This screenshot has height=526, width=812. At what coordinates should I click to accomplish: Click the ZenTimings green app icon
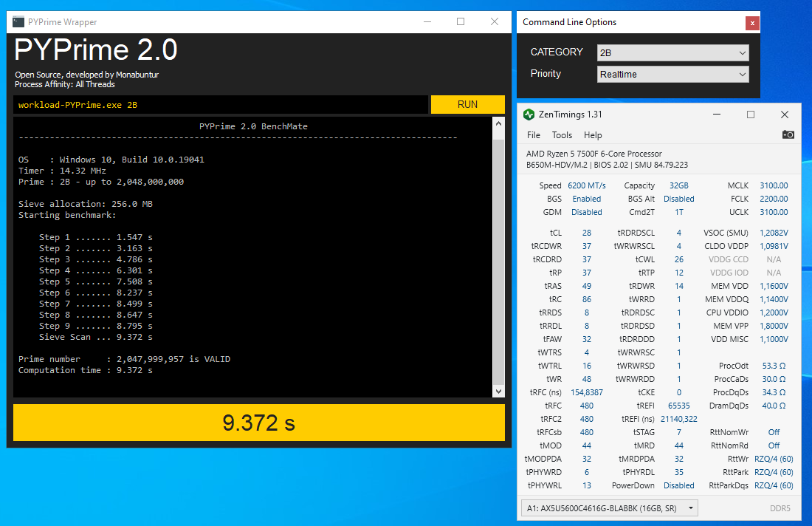[x=529, y=115]
